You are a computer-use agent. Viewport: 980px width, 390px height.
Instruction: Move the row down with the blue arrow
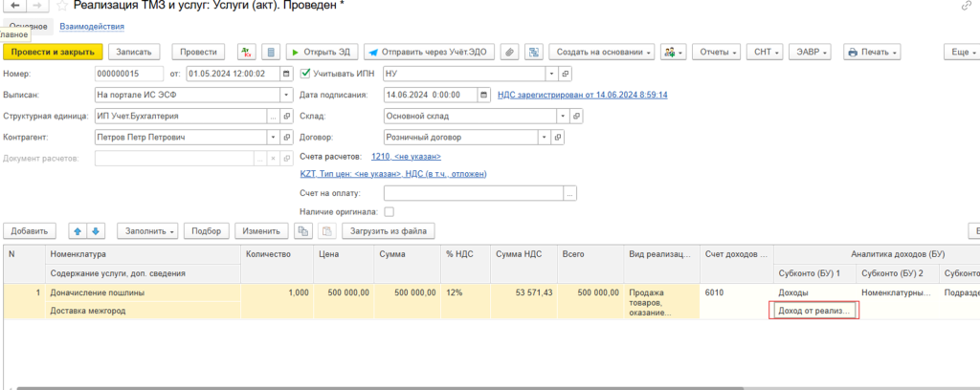[95, 230]
